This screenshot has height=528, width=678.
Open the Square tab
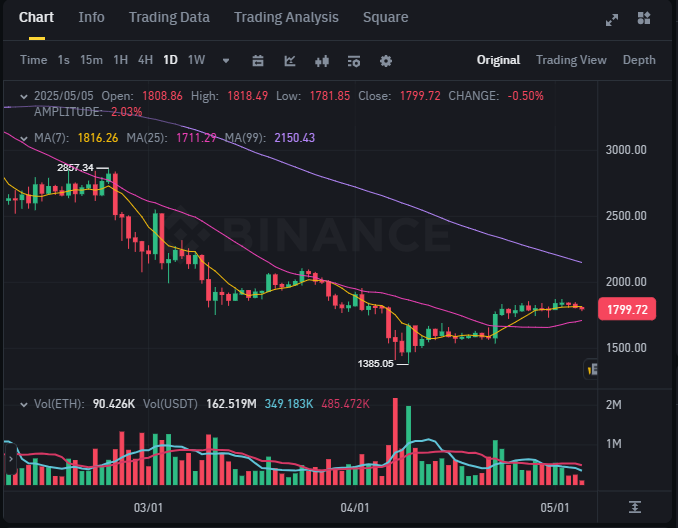coord(385,17)
